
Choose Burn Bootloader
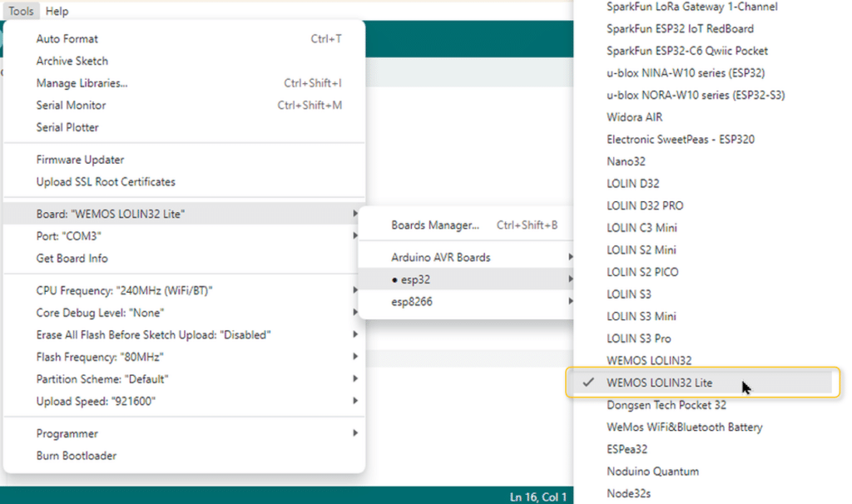[184, 456]
